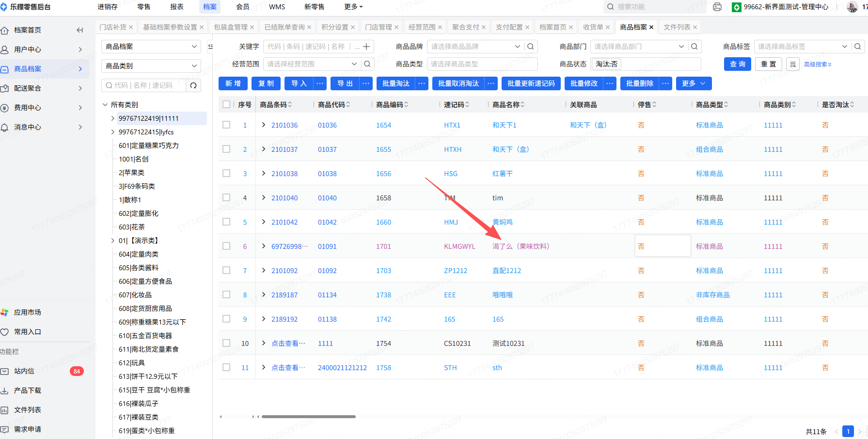Focus the 搜索功能 search box
Screen dimensions: 868x439
655,7
